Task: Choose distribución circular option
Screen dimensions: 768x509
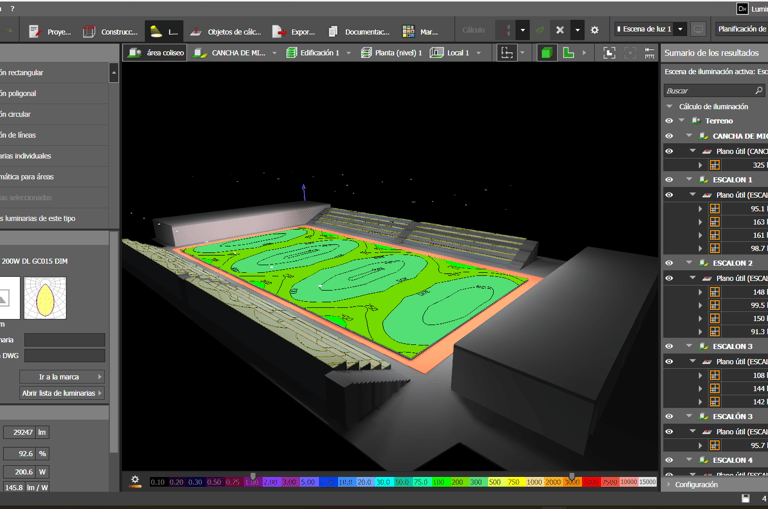Action: coord(54,114)
